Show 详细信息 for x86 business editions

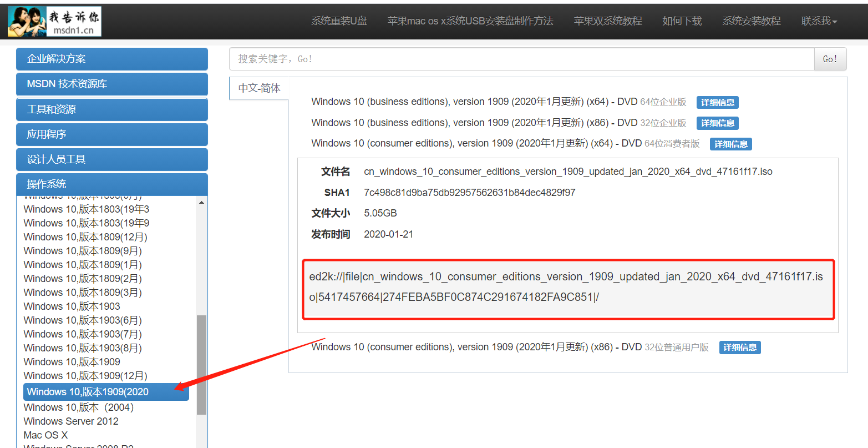[x=718, y=123]
